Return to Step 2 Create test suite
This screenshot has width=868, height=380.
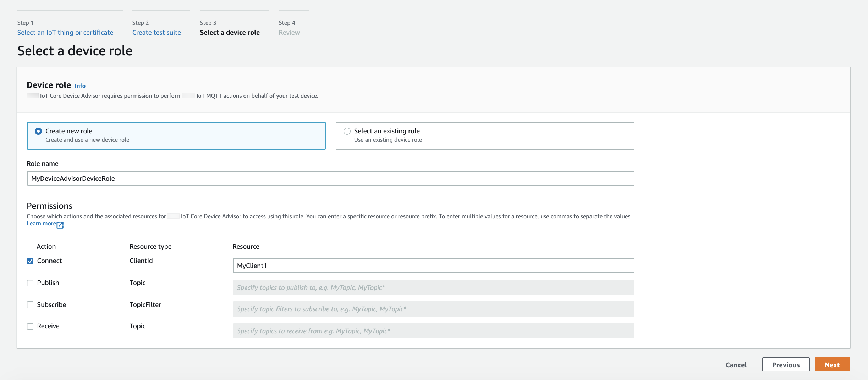[156, 33]
